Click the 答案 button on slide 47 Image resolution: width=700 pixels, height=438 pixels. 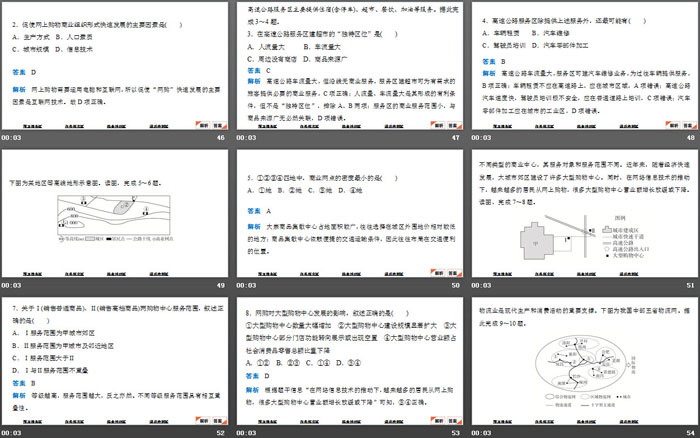point(454,125)
